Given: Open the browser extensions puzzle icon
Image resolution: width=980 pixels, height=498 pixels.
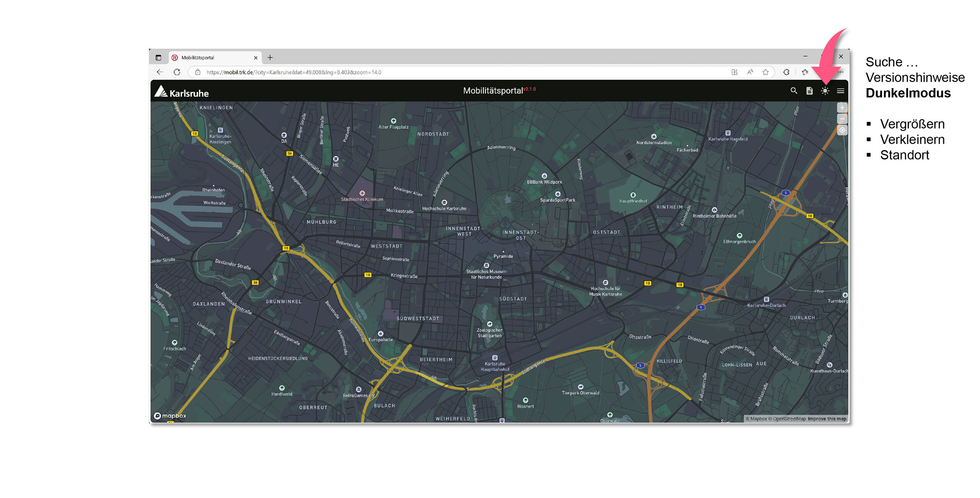Looking at the screenshot, I should click(x=786, y=72).
